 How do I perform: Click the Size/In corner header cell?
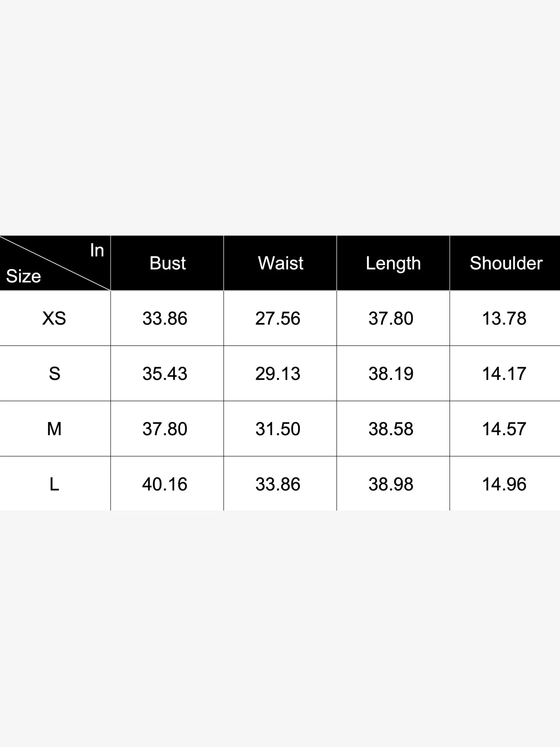(x=55, y=263)
